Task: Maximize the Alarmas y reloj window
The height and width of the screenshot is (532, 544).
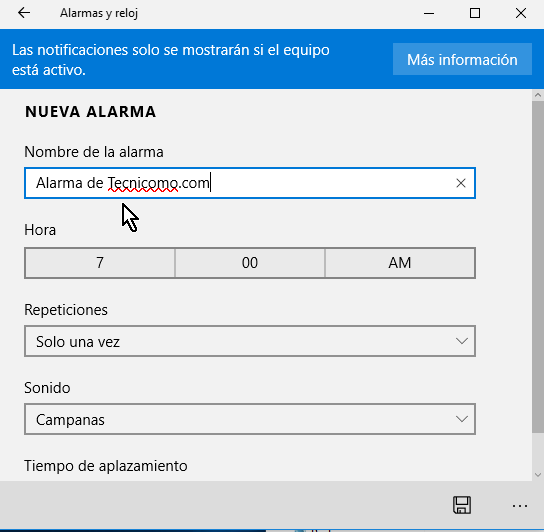Action: tap(475, 14)
